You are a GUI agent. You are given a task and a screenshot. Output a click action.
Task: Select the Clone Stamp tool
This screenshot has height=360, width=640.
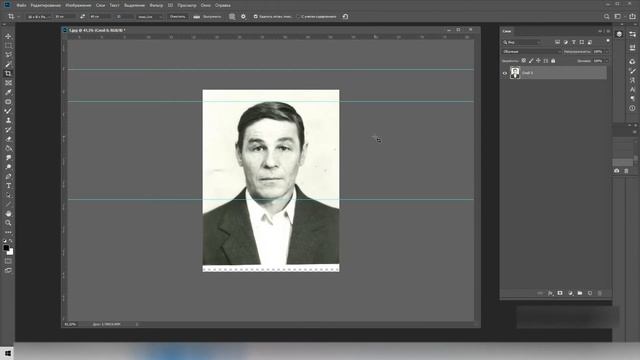click(8, 120)
